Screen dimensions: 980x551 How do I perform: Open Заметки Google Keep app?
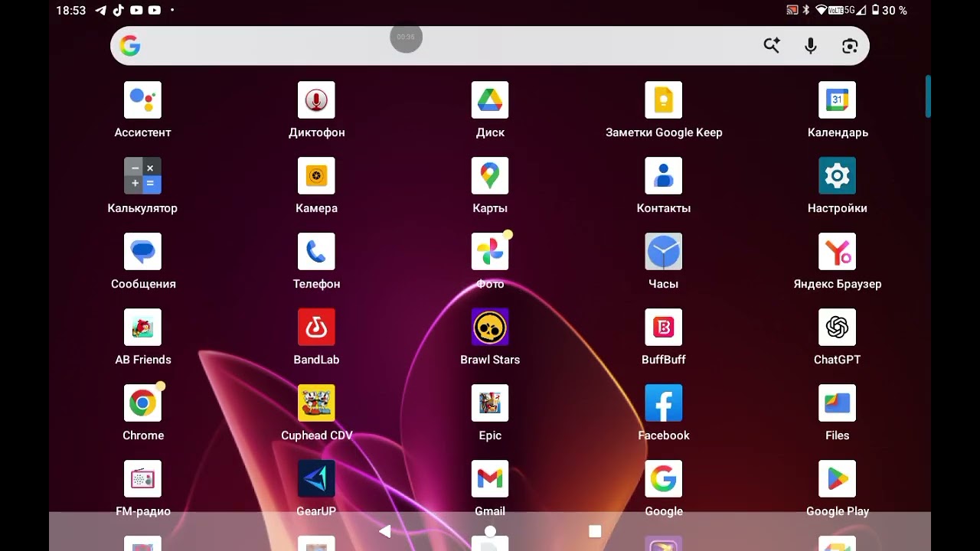[x=664, y=100]
